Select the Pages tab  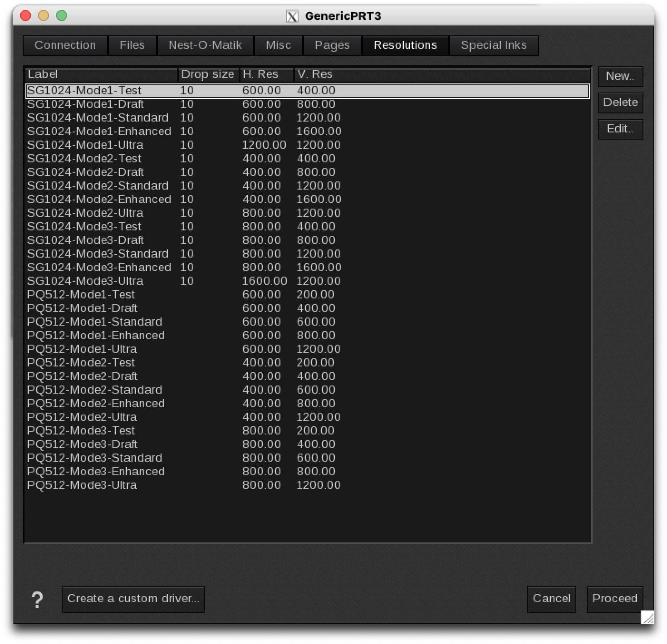pos(332,45)
